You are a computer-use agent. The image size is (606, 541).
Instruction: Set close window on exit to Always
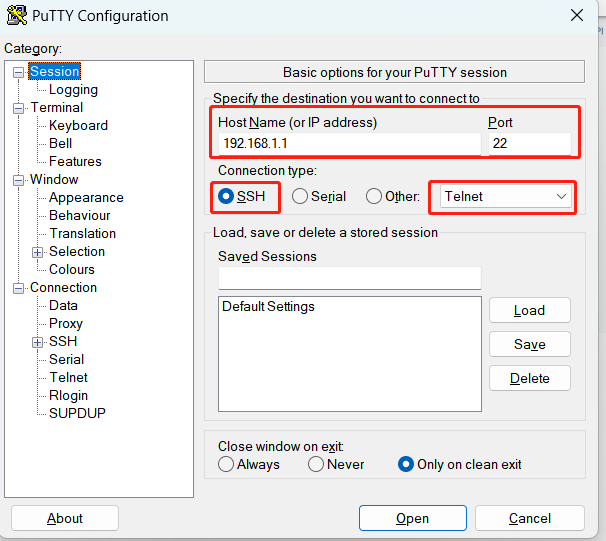tap(226, 464)
